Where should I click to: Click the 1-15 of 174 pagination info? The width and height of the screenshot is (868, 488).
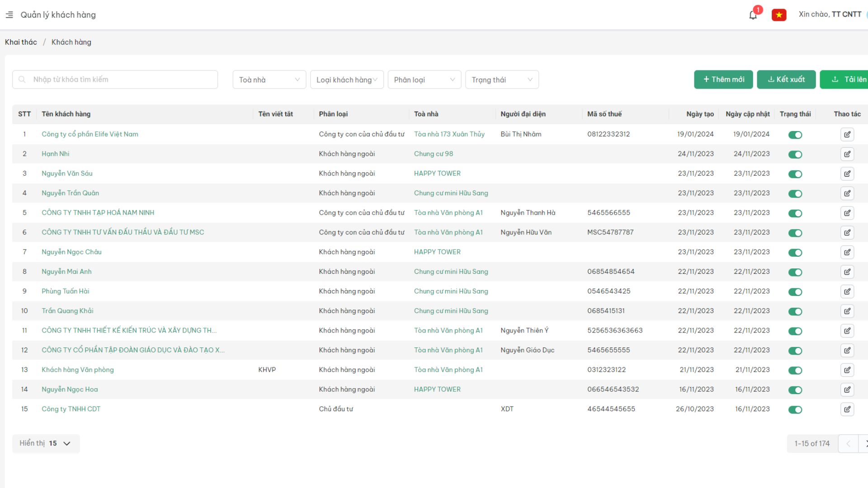coord(812,444)
